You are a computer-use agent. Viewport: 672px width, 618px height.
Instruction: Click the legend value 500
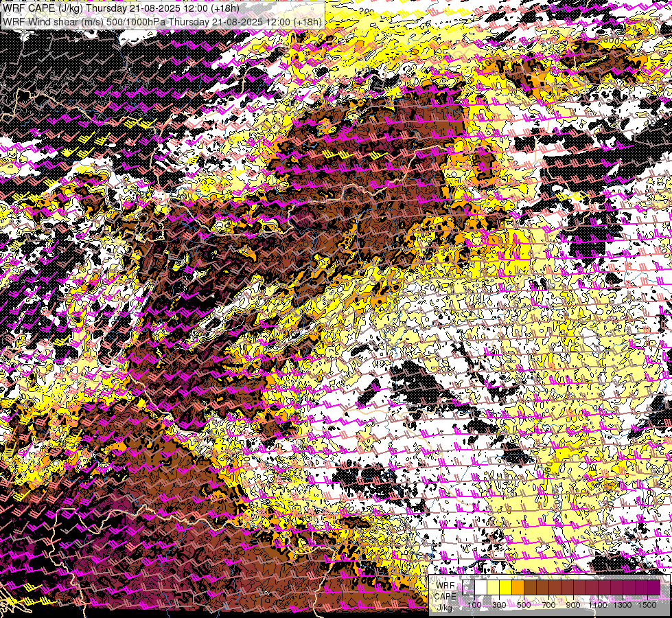pyautogui.click(x=524, y=605)
